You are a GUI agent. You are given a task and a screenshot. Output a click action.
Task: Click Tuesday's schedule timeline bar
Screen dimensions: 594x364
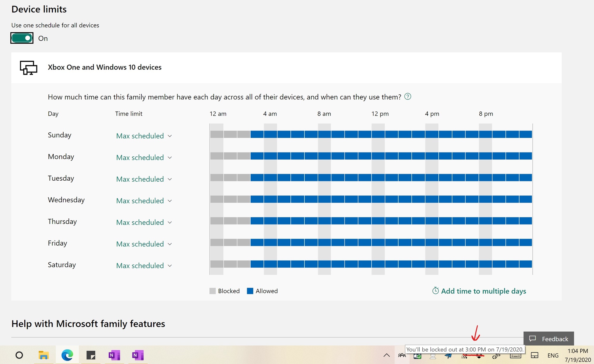[371, 178]
